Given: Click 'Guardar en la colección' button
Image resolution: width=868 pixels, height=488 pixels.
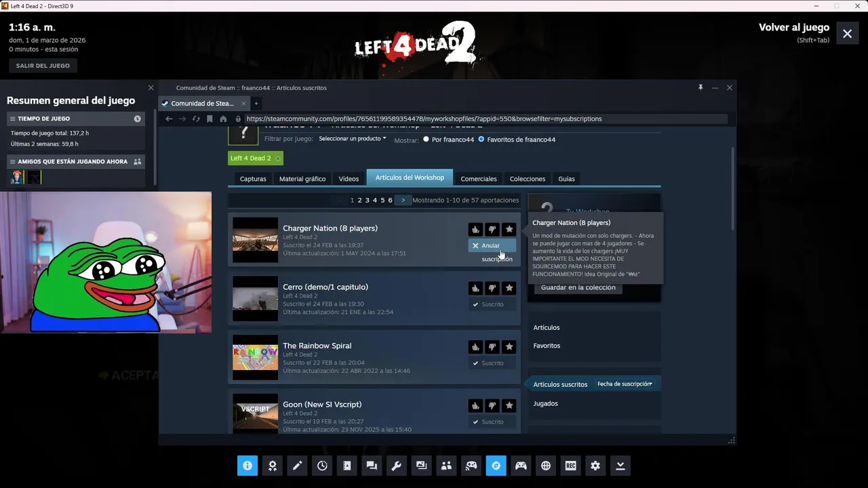Looking at the screenshot, I should [578, 287].
